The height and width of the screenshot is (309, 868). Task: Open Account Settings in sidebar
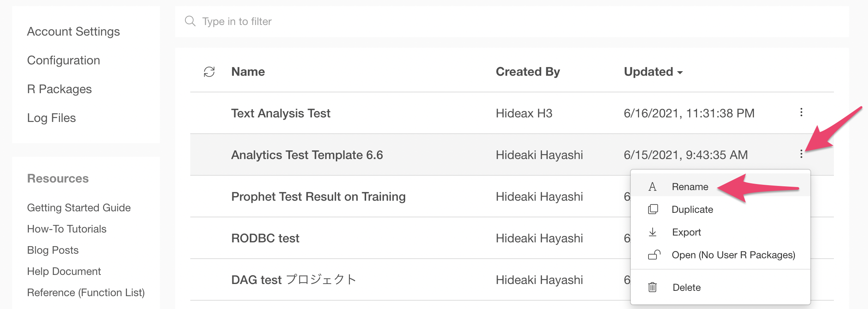click(x=74, y=31)
